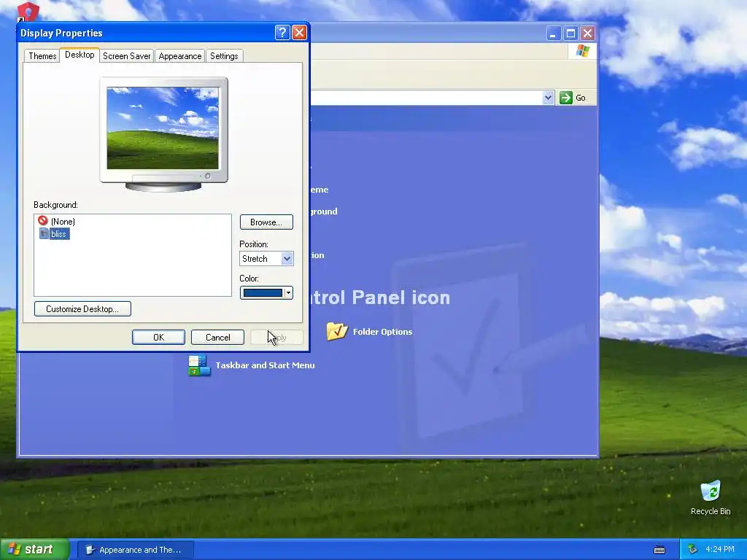The width and height of the screenshot is (747, 560).
Task: Open the Start menu
Action: (x=34, y=549)
